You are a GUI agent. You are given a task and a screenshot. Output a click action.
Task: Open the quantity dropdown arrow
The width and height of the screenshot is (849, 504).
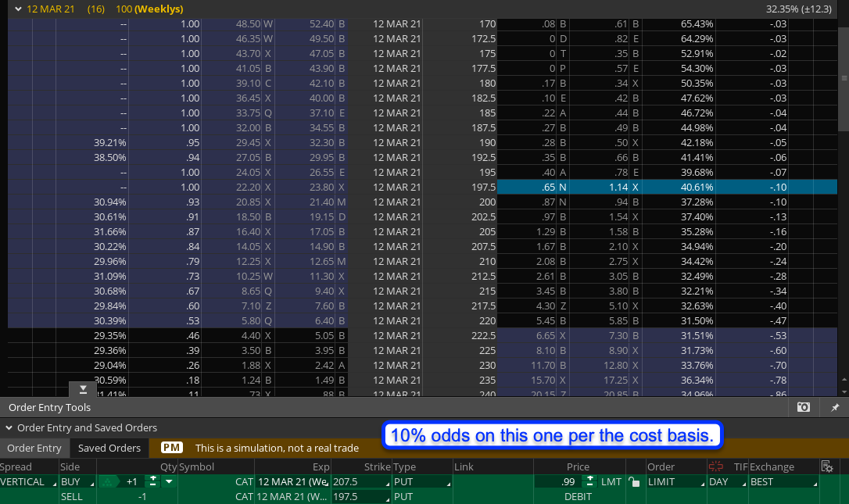pyautogui.click(x=169, y=482)
